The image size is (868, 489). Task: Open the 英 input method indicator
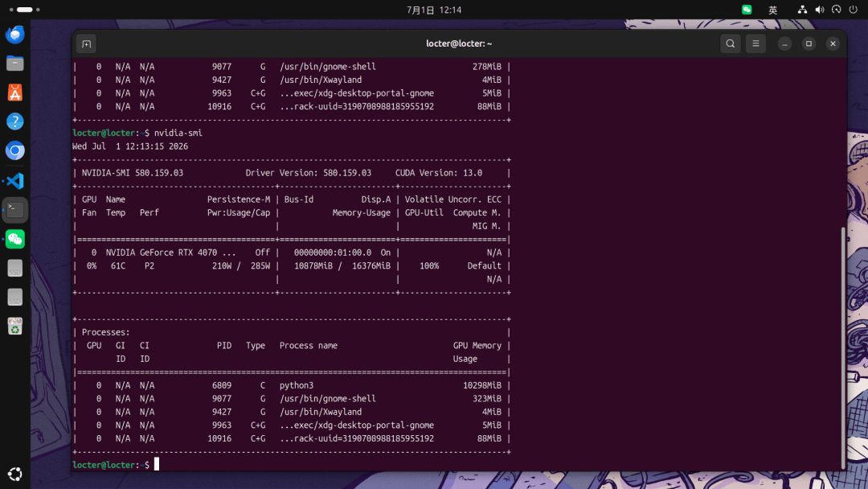coord(773,10)
